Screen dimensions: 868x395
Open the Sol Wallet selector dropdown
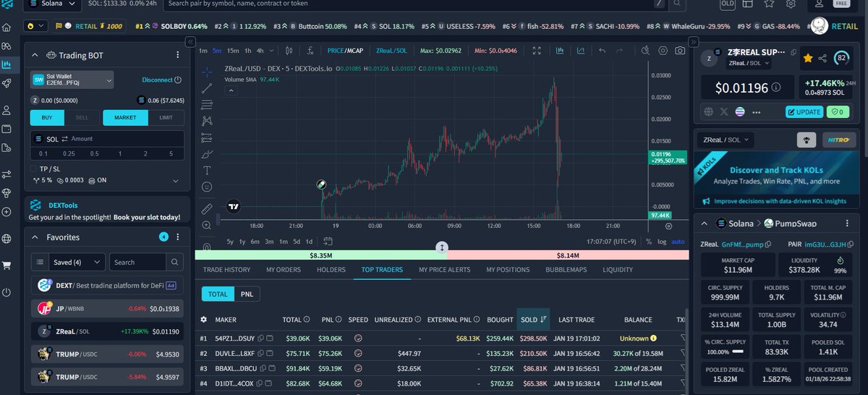click(x=72, y=80)
